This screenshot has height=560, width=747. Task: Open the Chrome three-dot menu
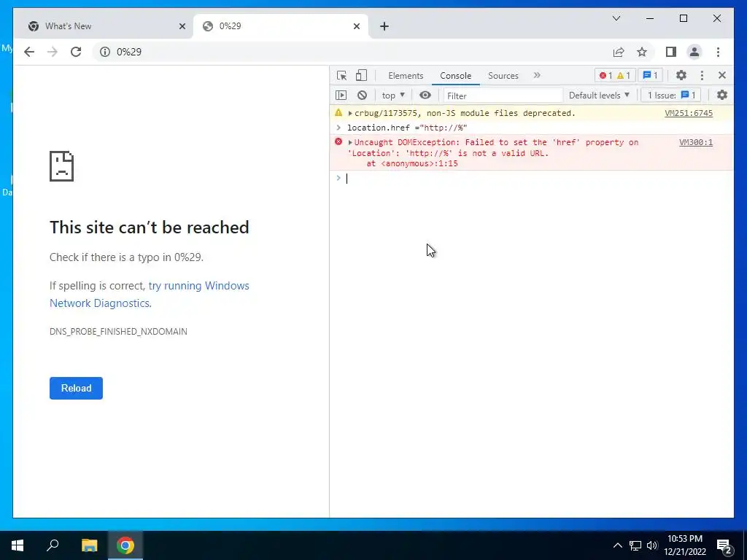pos(718,52)
